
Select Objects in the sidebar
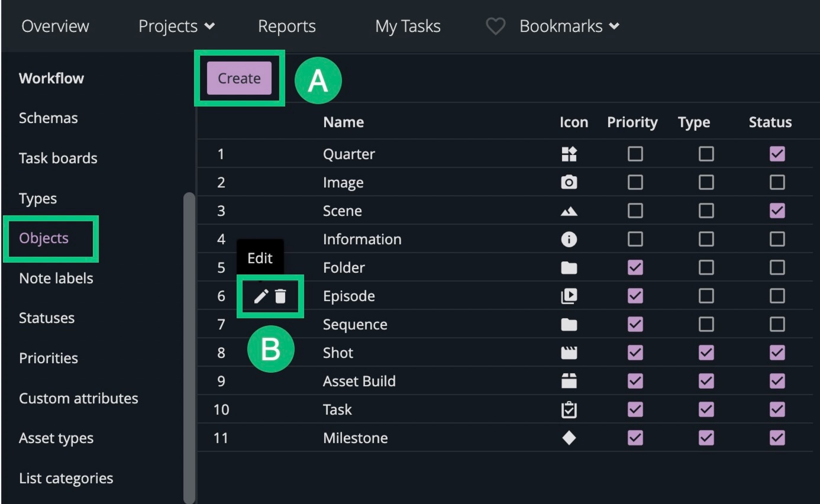click(44, 238)
